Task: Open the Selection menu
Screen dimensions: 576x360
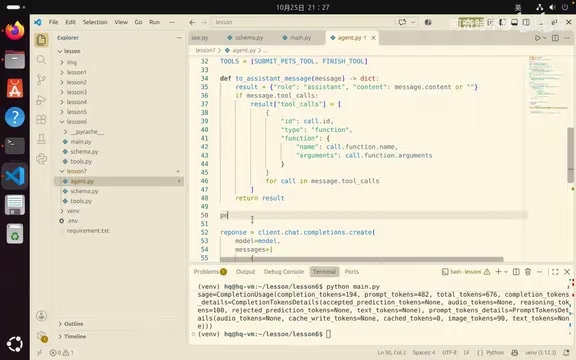Action: click(x=95, y=22)
